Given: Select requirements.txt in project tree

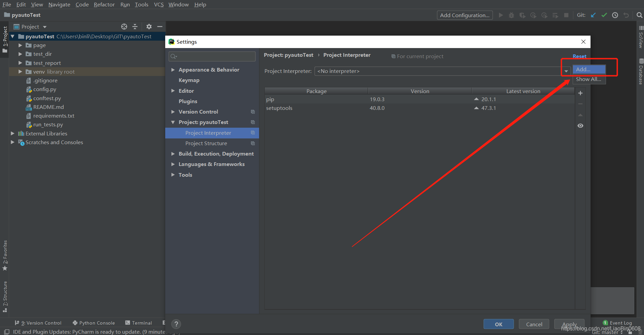Looking at the screenshot, I should pyautogui.click(x=53, y=116).
